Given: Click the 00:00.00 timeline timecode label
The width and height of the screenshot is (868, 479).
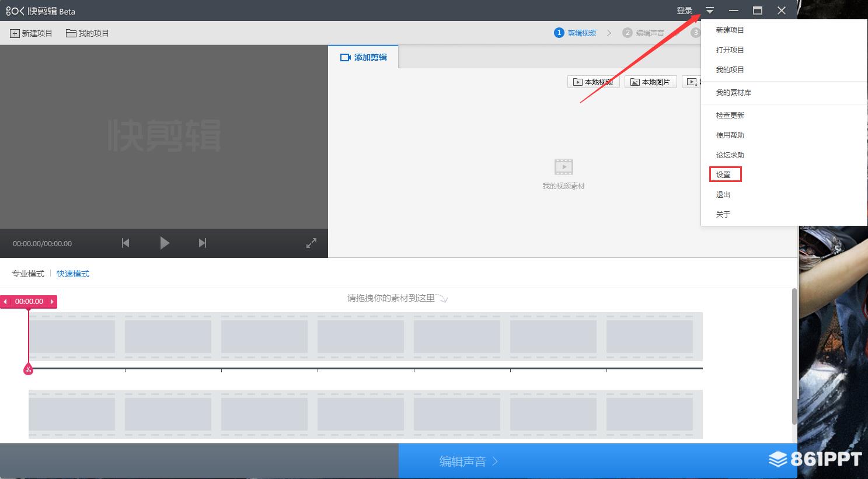Looking at the screenshot, I should click(29, 302).
